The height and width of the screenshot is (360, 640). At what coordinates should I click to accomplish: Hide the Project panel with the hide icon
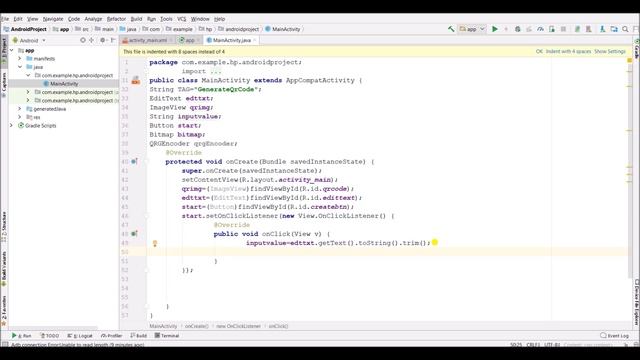click(x=113, y=40)
